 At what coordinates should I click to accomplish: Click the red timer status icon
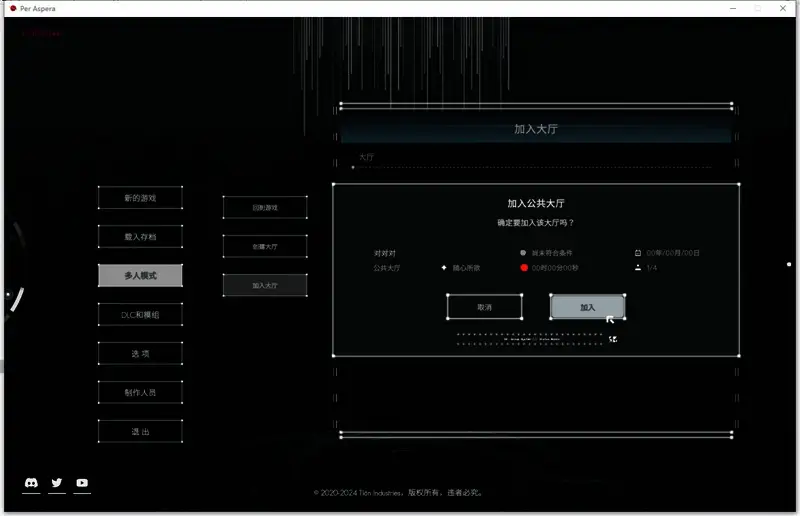[x=523, y=268]
